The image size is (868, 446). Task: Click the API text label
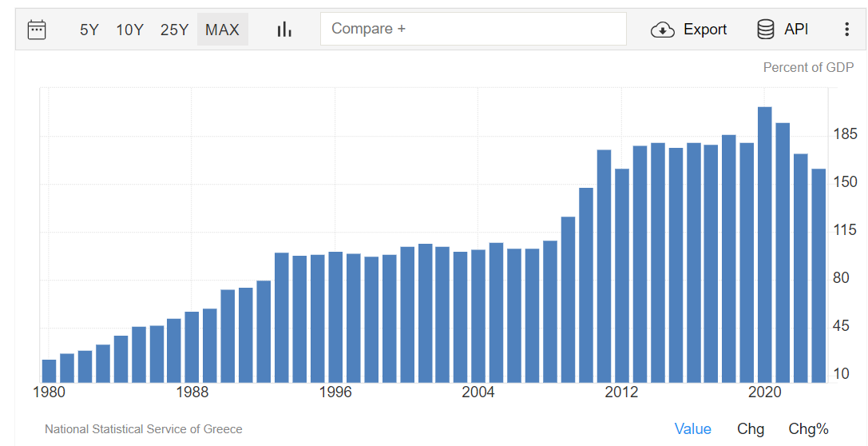(796, 30)
